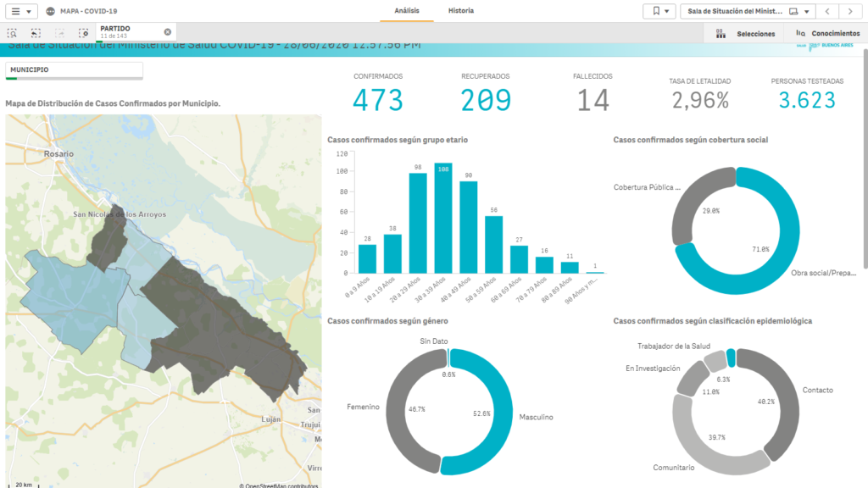
Task: Open the bookmarks dropdown
Action: coord(659,11)
